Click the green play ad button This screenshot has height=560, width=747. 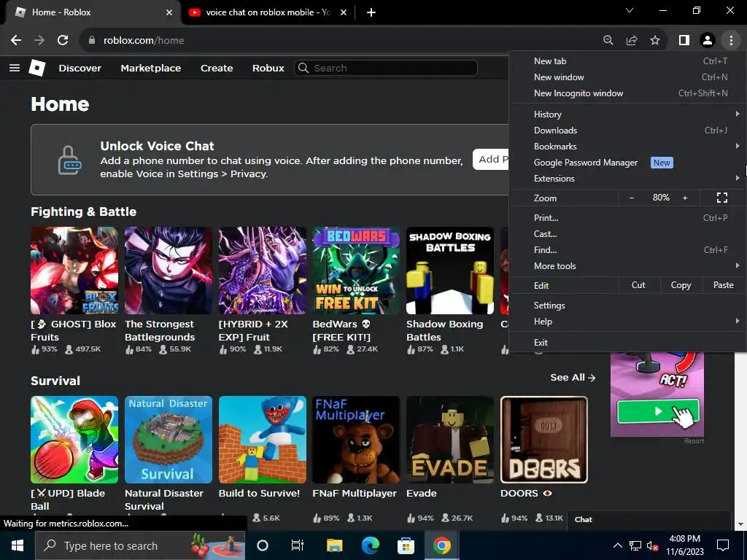[658, 411]
